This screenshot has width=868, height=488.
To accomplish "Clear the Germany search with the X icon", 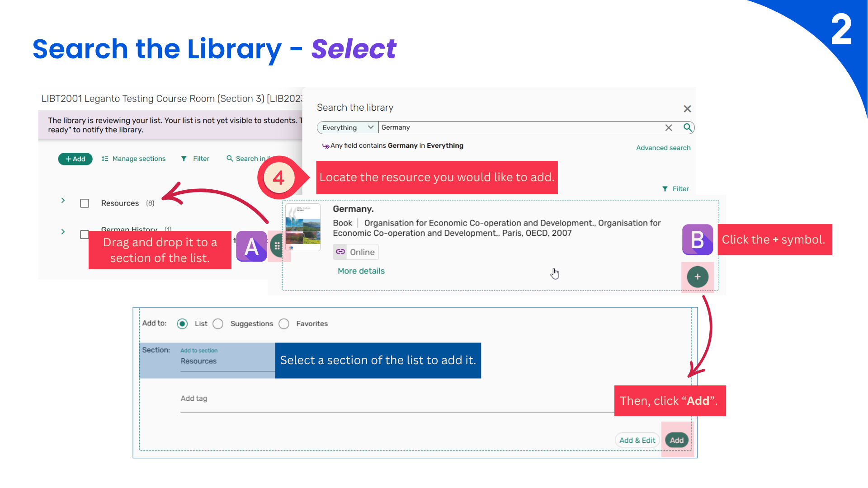I will click(669, 127).
